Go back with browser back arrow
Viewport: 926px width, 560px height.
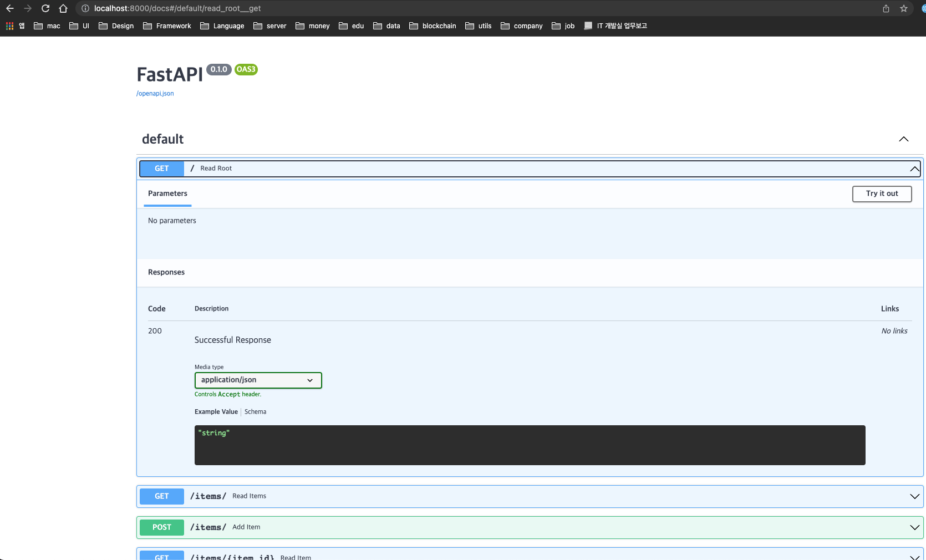[x=10, y=8]
